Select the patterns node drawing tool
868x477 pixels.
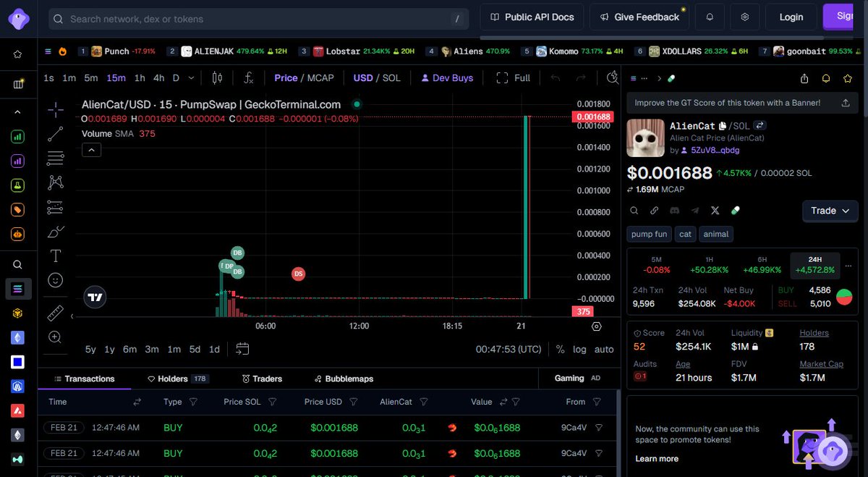(x=56, y=182)
